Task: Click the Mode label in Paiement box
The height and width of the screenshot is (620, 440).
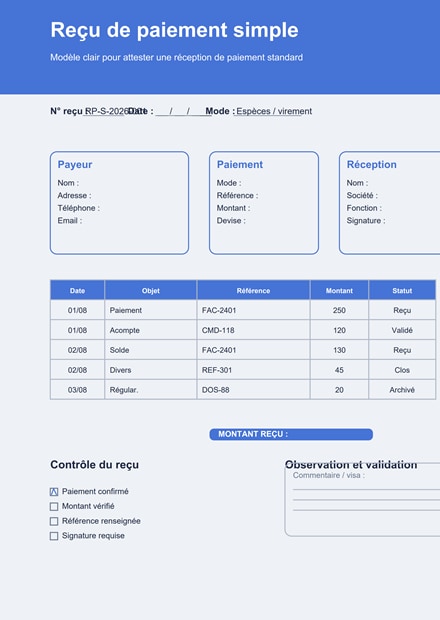Action: click(x=229, y=183)
